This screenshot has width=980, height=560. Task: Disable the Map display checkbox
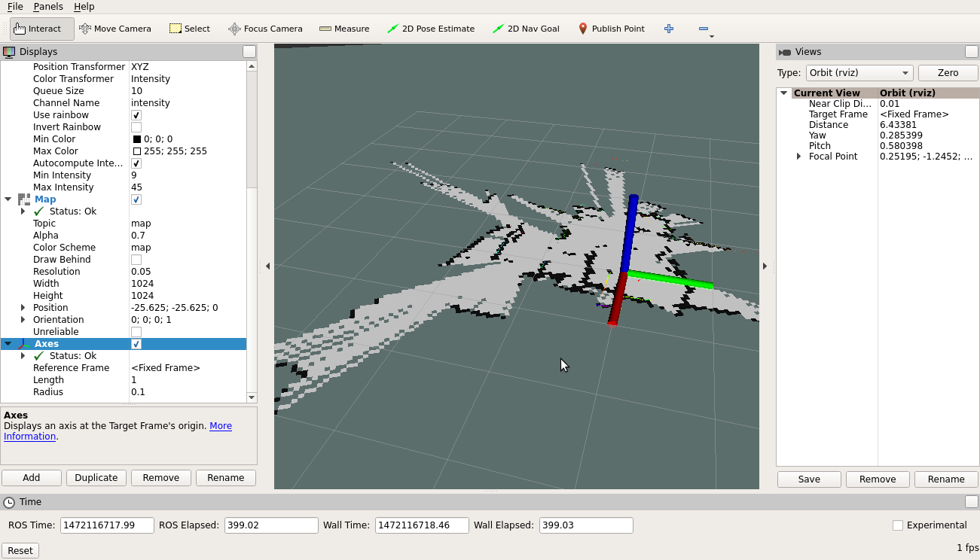136,199
